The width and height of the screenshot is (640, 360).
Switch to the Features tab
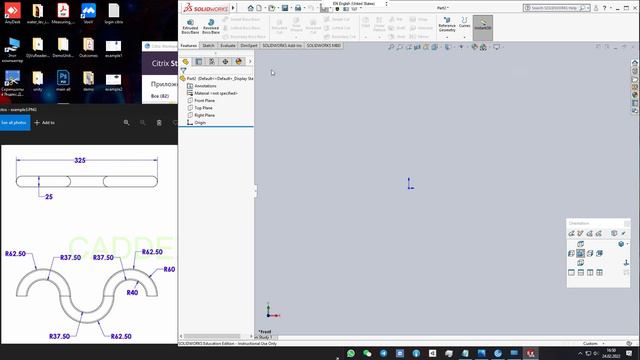pyautogui.click(x=189, y=46)
